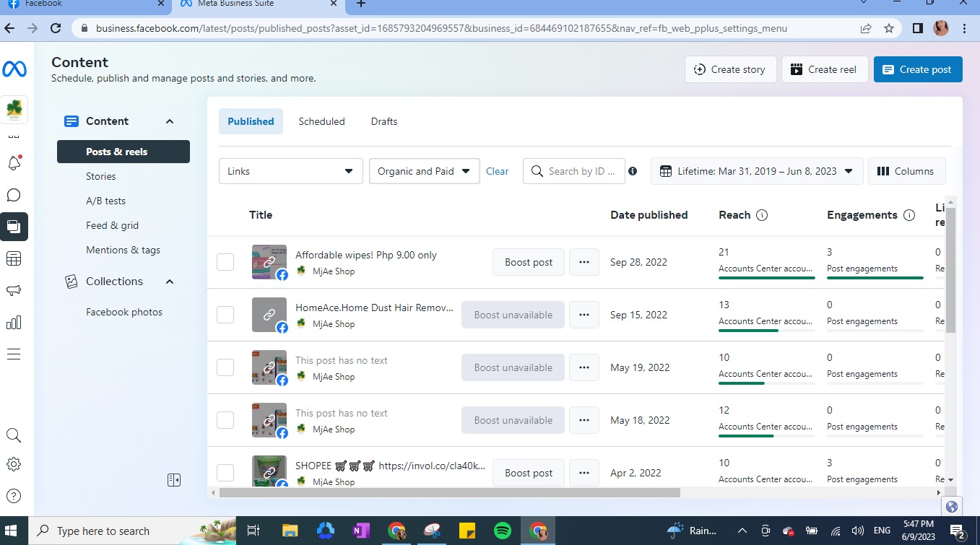Collapse the Collections section chevron
The height and width of the screenshot is (545, 980).
170,282
